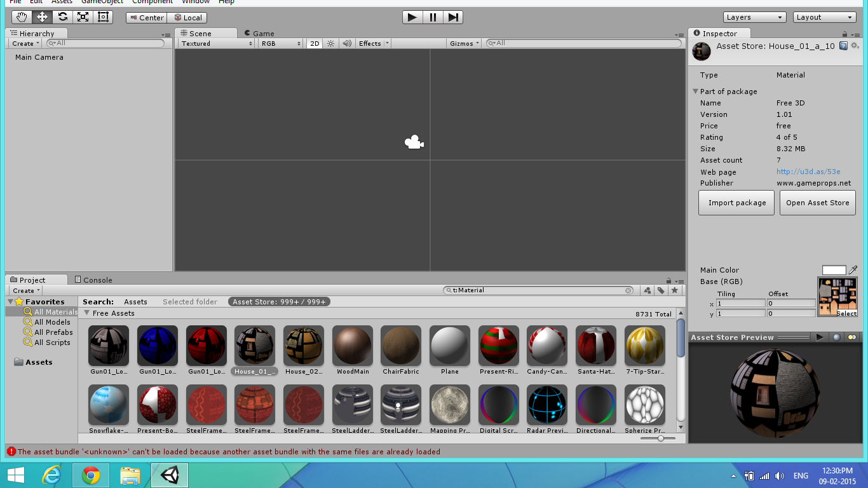Image resolution: width=868 pixels, height=488 pixels.
Task: Collapse the Free Assets group
Action: tap(87, 313)
